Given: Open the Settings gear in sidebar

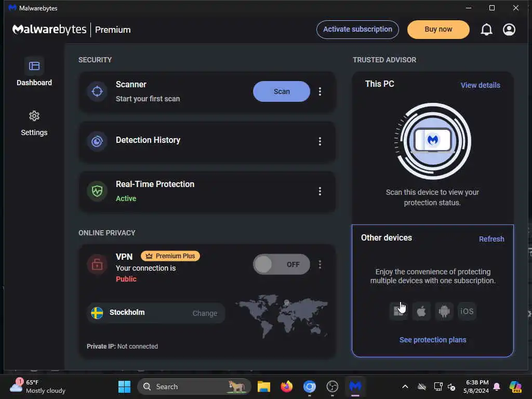Looking at the screenshot, I should (x=34, y=116).
